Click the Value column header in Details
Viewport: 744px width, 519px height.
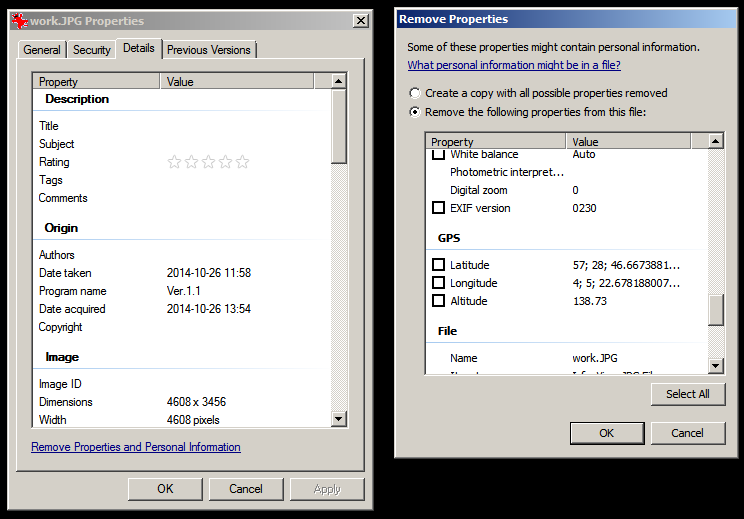237,82
